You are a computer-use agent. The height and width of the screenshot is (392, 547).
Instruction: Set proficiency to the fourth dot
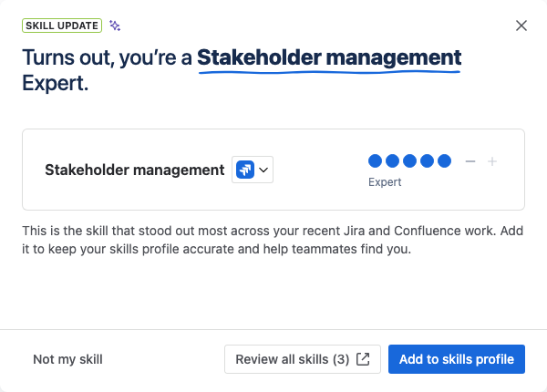click(427, 161)
